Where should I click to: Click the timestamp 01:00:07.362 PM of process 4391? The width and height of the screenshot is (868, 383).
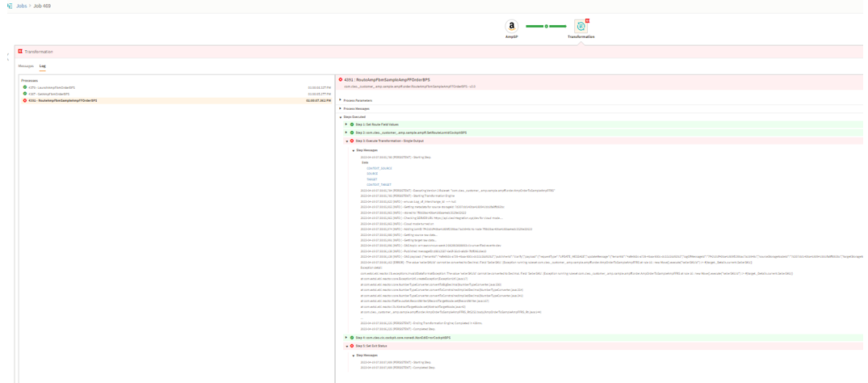pos(318,101)
